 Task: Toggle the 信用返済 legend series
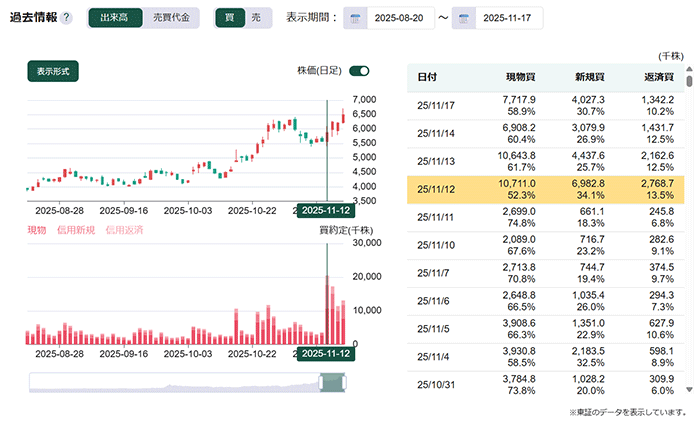coord(124,230)
